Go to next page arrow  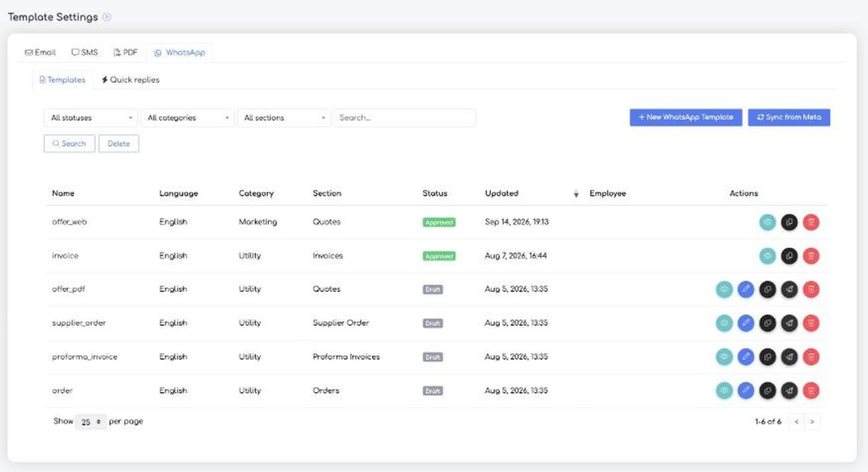(x=812, y=422)
